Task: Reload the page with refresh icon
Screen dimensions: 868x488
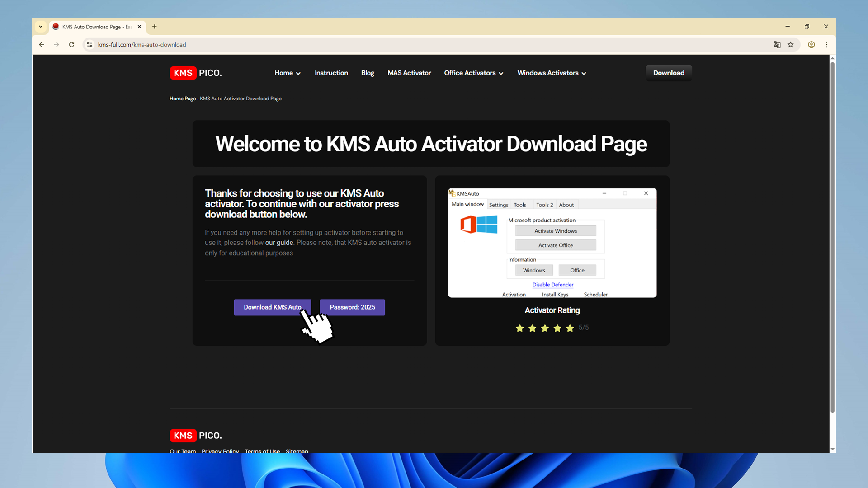Action: 71,45
